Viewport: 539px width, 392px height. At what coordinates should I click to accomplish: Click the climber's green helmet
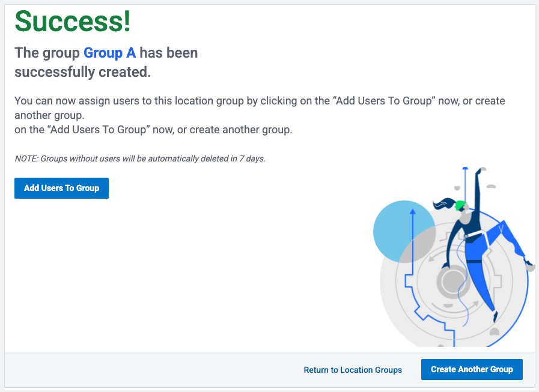[460, 206]
